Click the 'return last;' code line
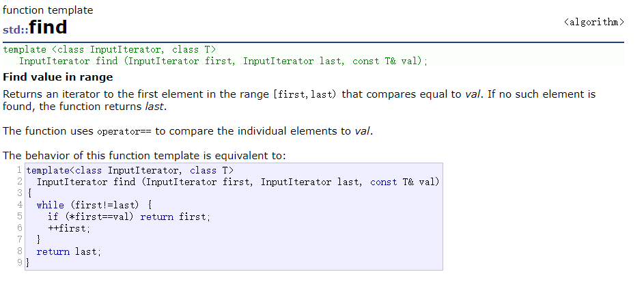This screenshot has height=289, width=644. point(68,251)
